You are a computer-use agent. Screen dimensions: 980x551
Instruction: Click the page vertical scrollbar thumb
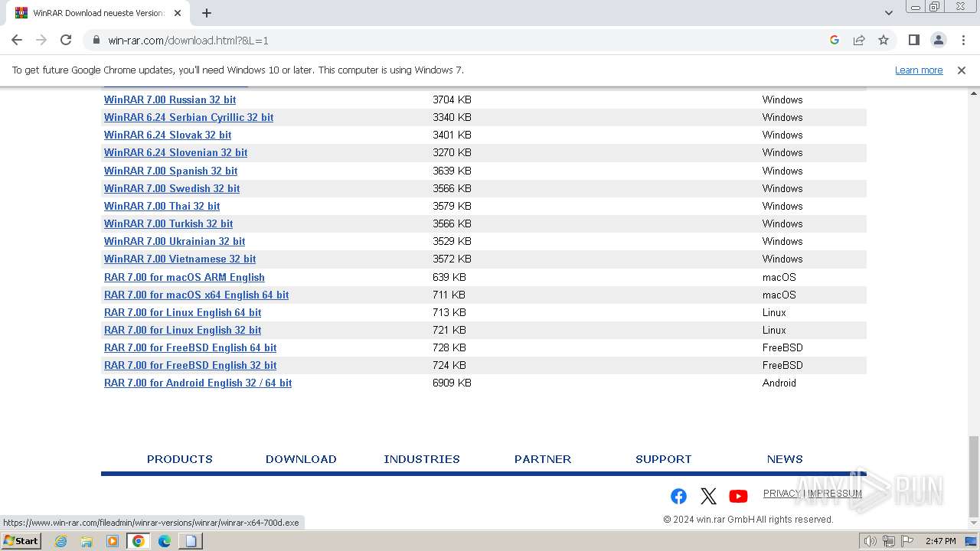click(973, 476)
